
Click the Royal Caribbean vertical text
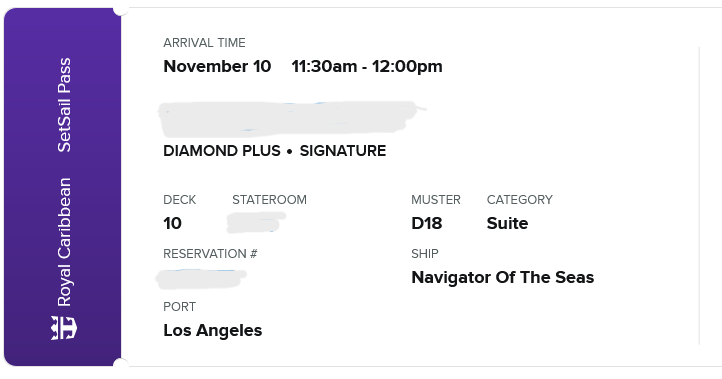(x=64, y=242)
